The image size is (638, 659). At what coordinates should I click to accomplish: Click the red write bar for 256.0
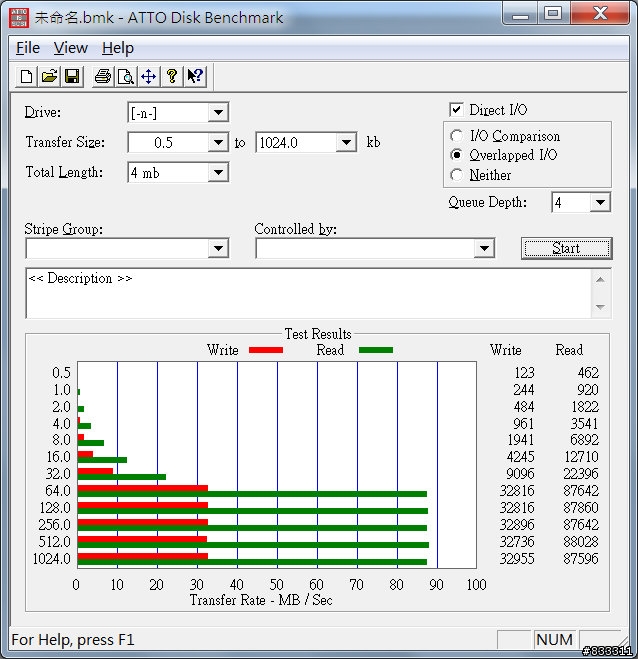pyautogui.click(x=143, y=522)
